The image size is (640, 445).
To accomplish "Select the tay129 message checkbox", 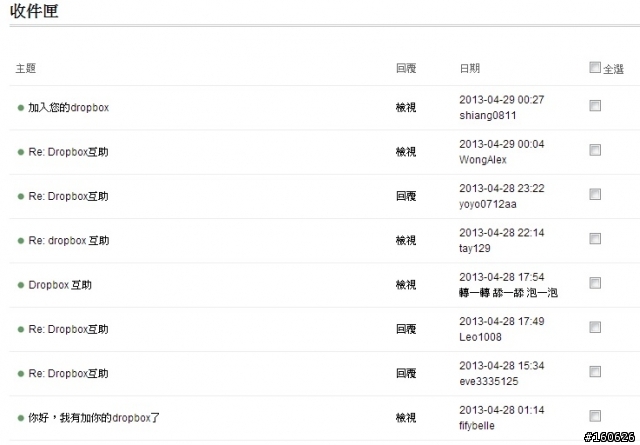I will click(595, 239).
